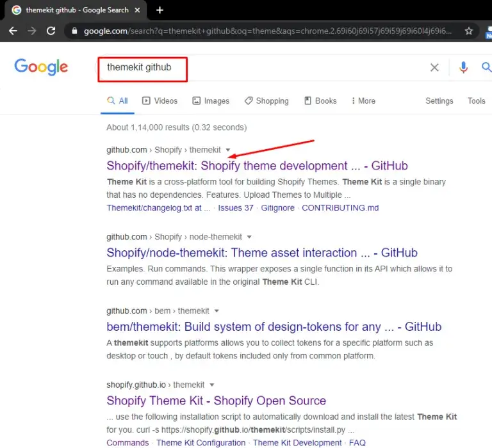Clear search with the X icon

[434, 67]
